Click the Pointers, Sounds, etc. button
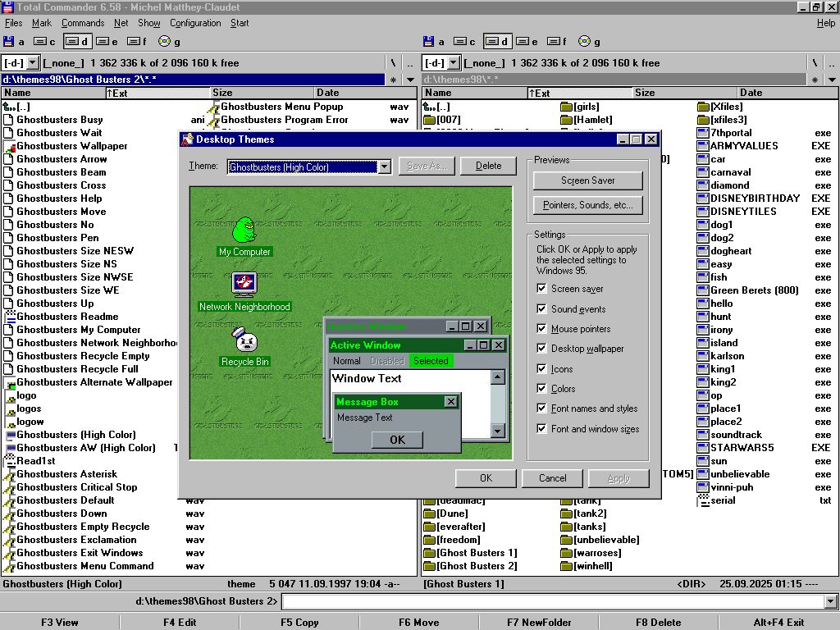The width and height of the screenshot is (840, 630). (588, 205)
